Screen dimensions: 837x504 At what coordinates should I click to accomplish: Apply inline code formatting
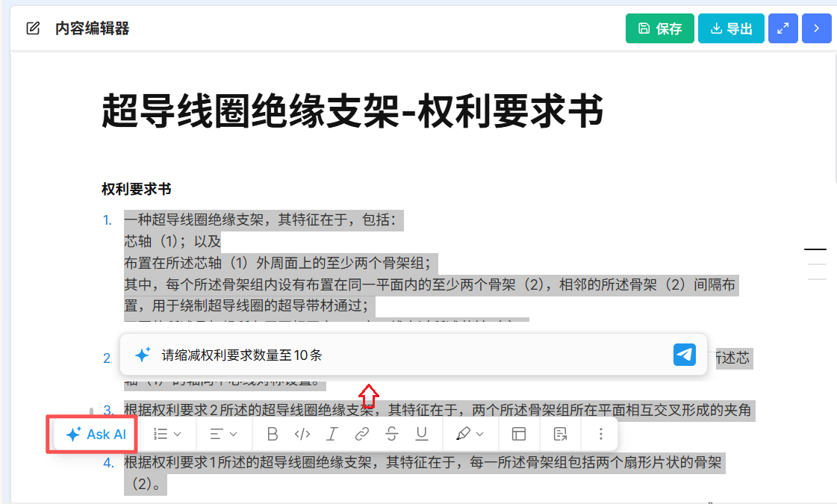click(302, 434)
